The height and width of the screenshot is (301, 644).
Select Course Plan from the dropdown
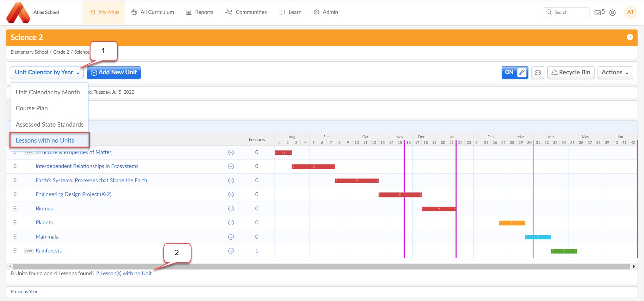49,108
